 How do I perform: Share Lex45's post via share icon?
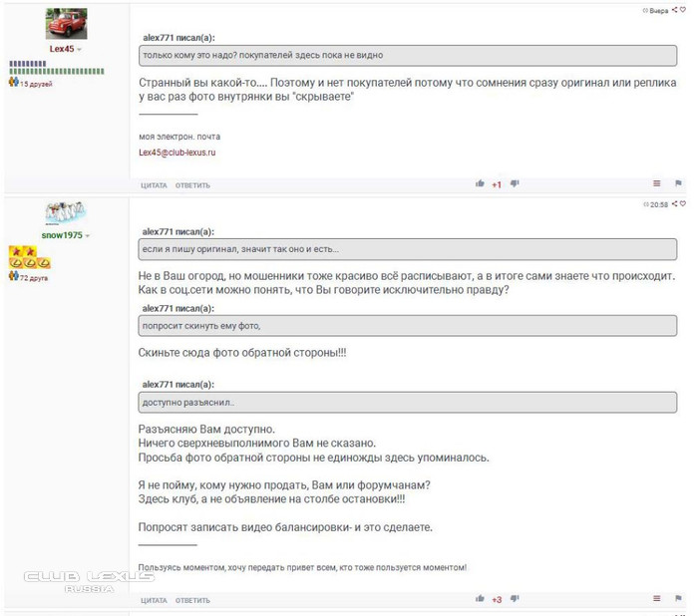(675, 10)
